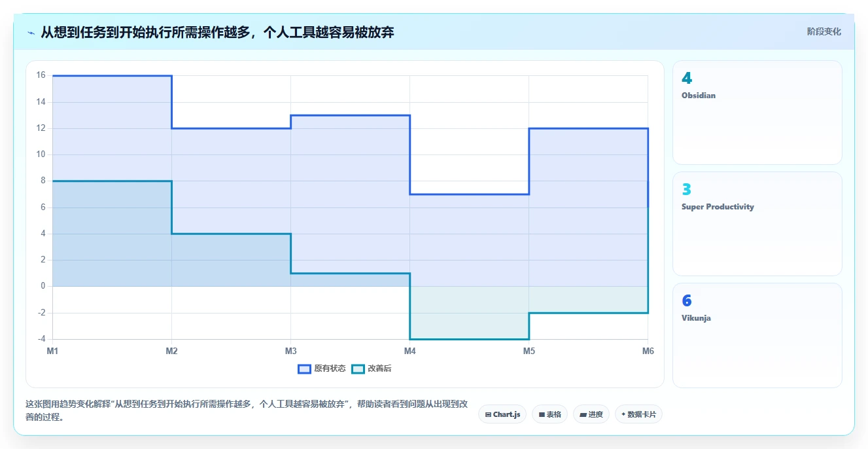Click the chart title heading text
The height and width of the screenshot is (449, 868).
tap(217, 32)
